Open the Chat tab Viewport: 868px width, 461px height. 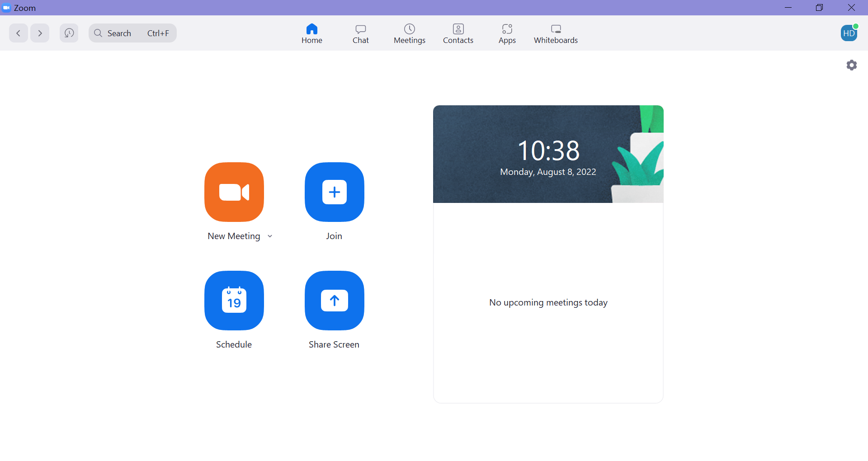point(361,34)
